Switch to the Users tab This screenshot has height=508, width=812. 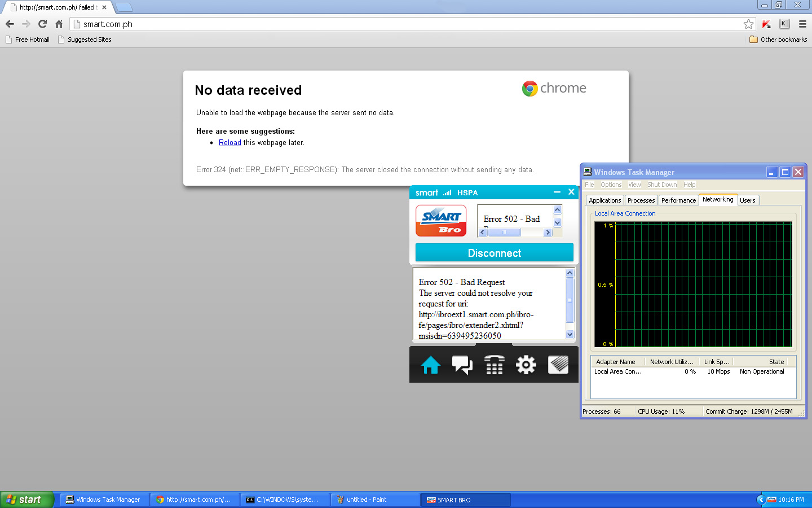748,200
